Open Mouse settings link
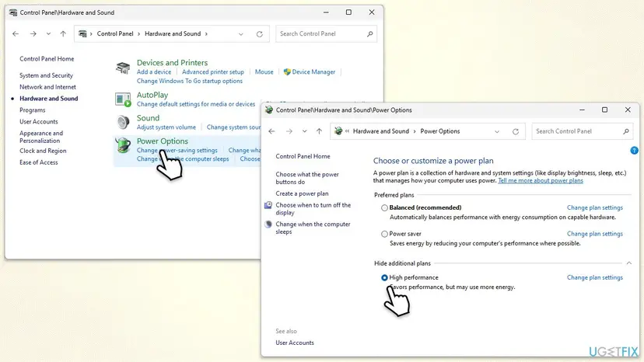This screenshot has height=362, width=644. tap(264, 71)
